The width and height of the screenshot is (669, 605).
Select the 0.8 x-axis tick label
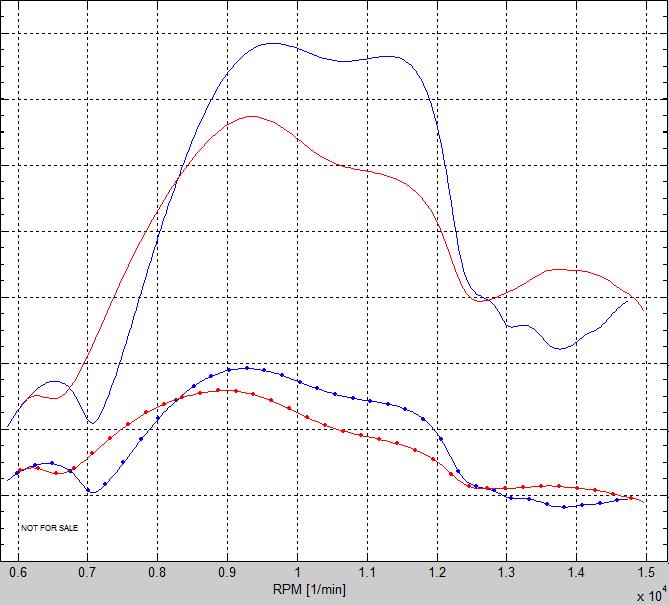click(157, 573)
